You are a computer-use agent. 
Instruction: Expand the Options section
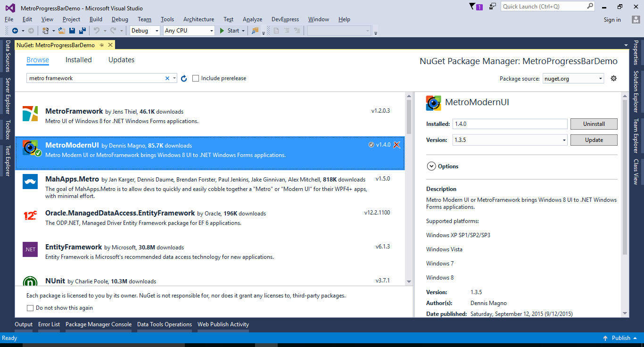[431, 166]
